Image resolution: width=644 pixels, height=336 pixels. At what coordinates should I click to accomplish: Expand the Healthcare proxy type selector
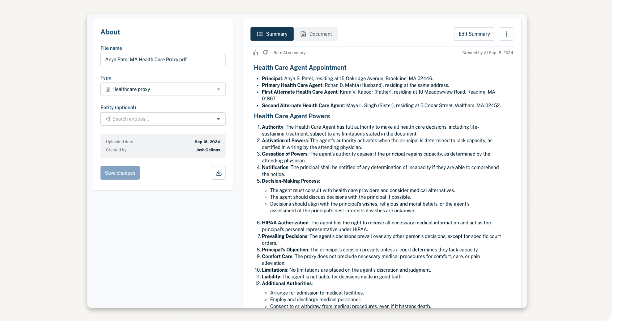218,89
